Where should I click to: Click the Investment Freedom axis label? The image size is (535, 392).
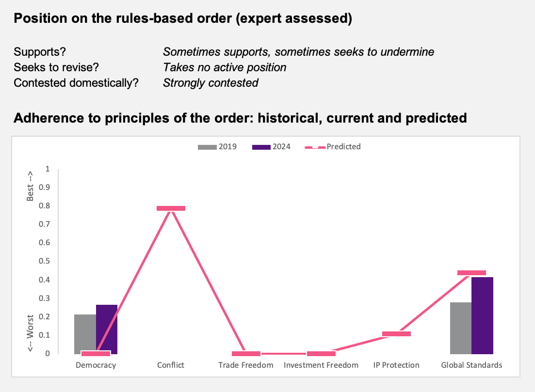pos(321,365)
